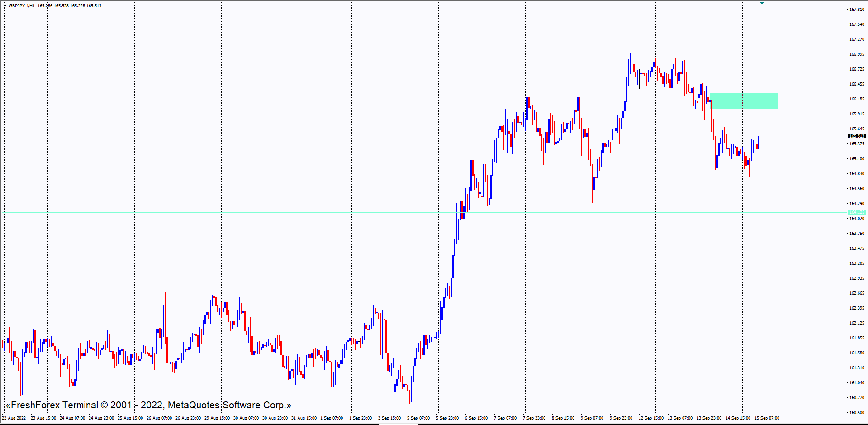Click the GBPJPY_i,H1 symbol title text
Viewport: 868px width, 425px height.
pos(22,6)
